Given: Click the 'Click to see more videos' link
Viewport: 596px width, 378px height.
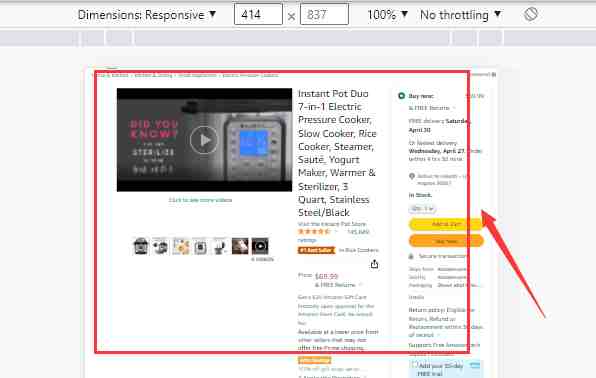Looking at the screenshot, I should (200, 200).
